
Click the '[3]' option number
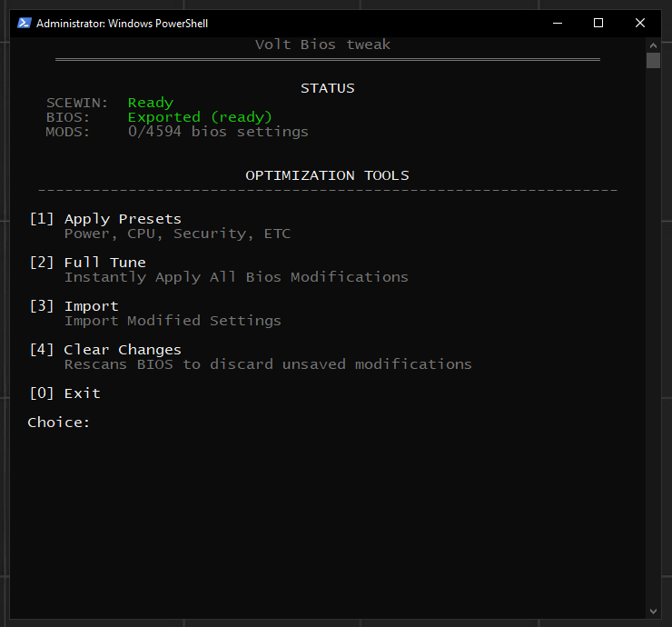42,306
